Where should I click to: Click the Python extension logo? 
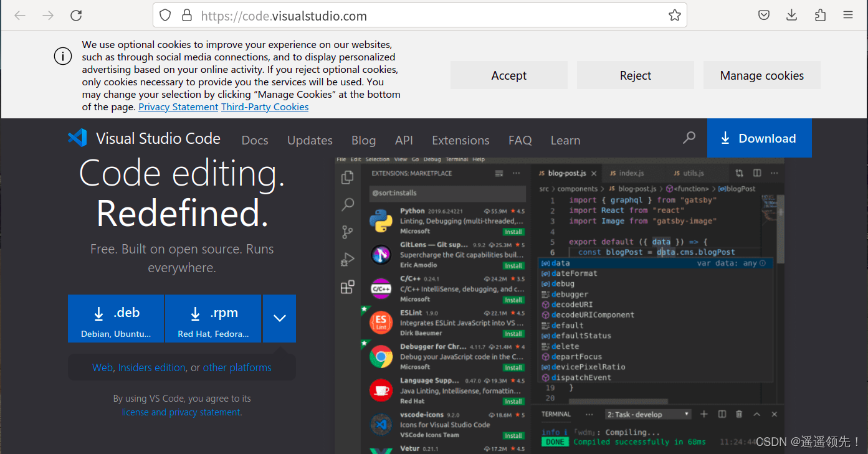pos(380,220)
